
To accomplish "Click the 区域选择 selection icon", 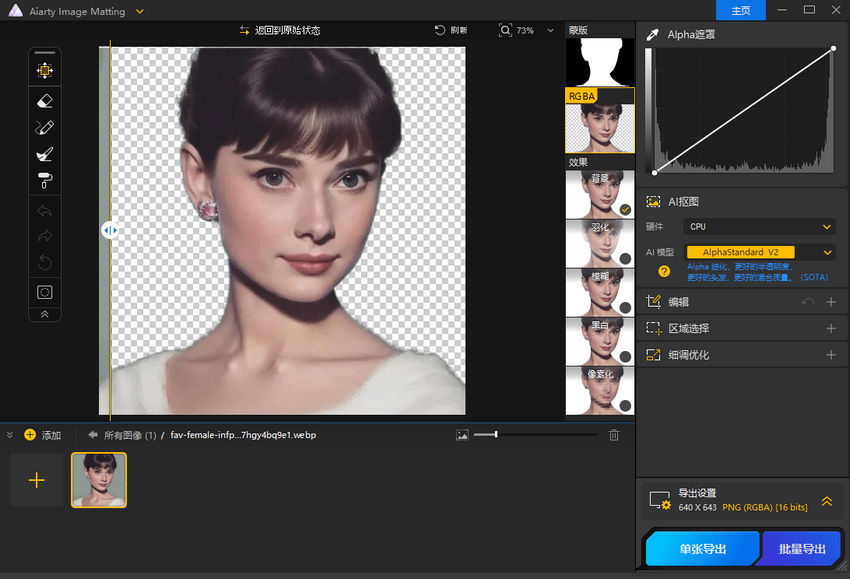I will (653, 328).
